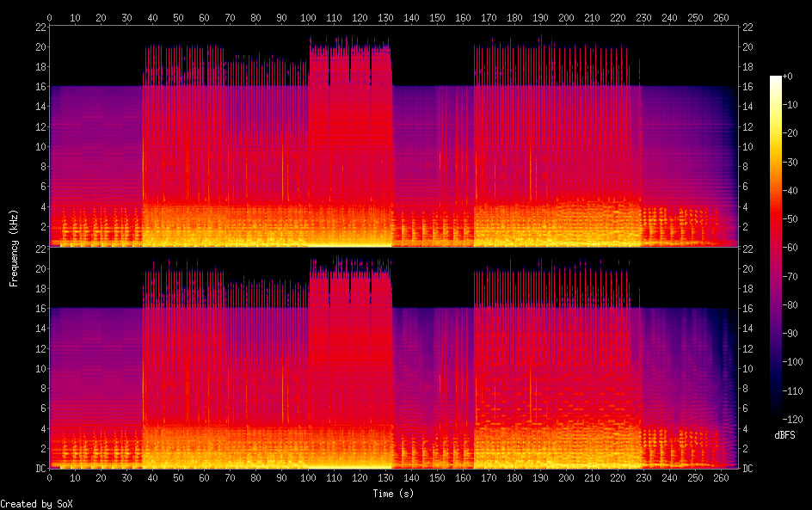
Task: Click the '-80' label on the color scale
Action: (790, 305)
